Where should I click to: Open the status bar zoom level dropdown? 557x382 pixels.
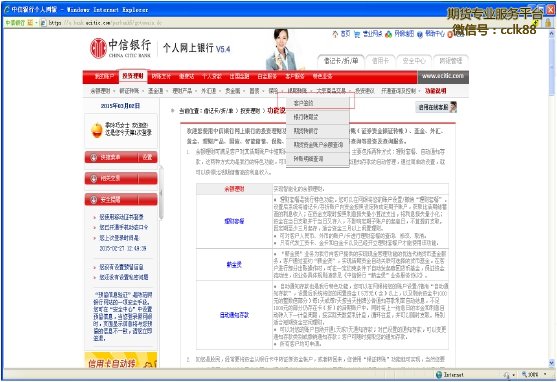(545, 375)
